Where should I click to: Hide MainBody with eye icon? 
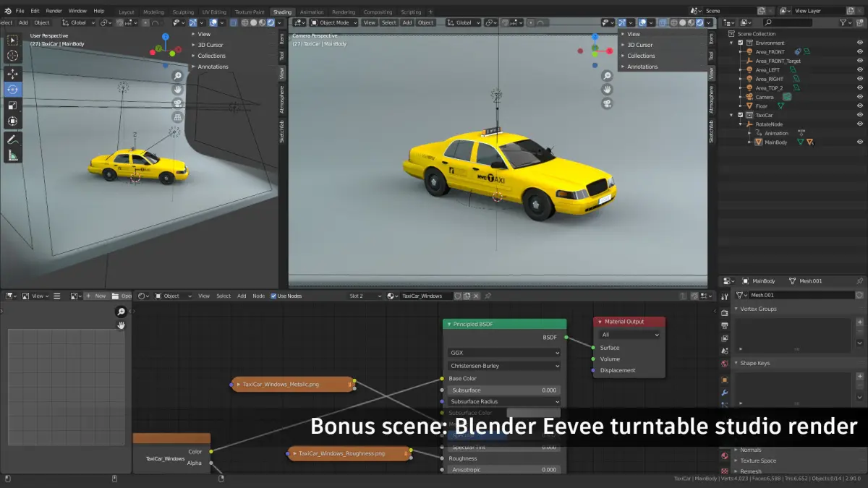point(860,142)
